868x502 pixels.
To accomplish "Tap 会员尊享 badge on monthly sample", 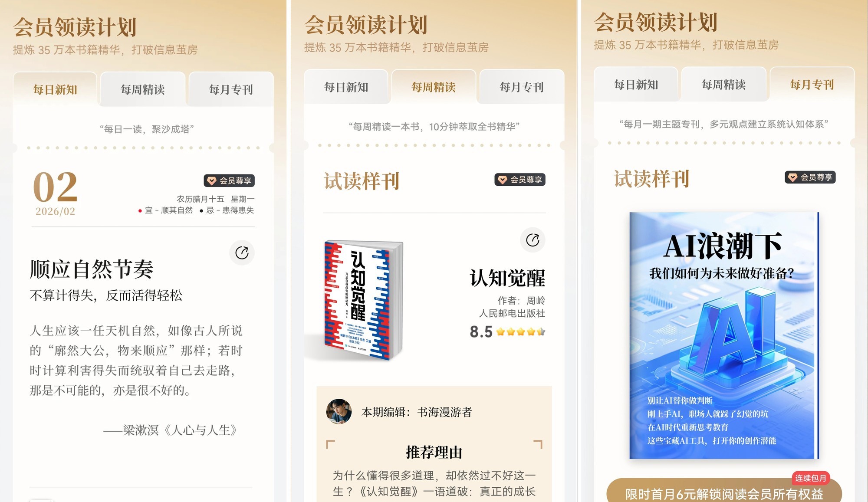I will tap(810, 177).
